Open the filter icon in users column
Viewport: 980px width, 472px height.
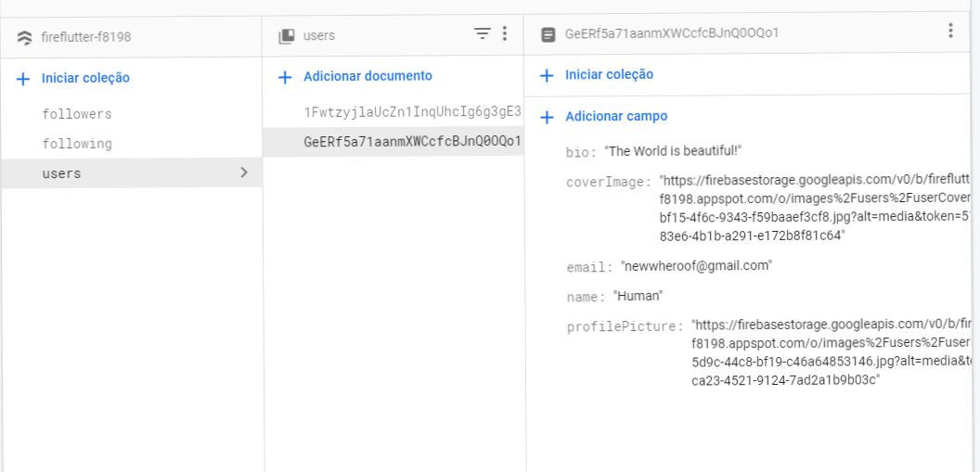coord(482,33)
